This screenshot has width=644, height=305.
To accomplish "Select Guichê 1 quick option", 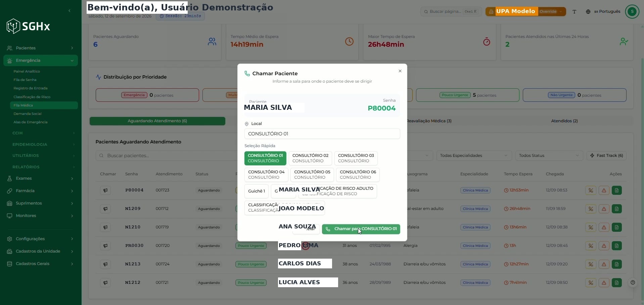I will [x=257, y=191].
